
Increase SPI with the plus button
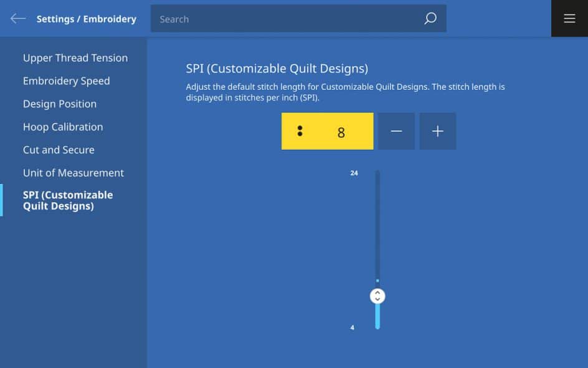point(438,131)
